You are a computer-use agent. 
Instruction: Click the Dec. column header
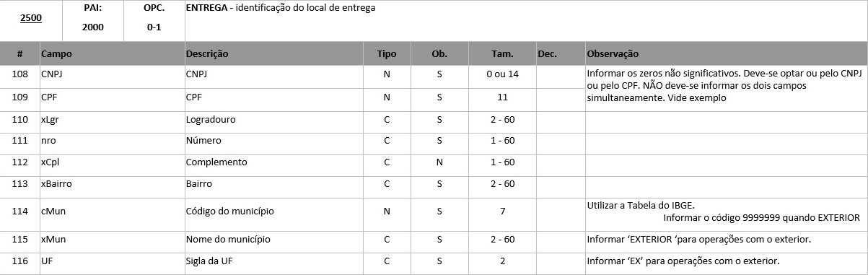click(547, 54)
